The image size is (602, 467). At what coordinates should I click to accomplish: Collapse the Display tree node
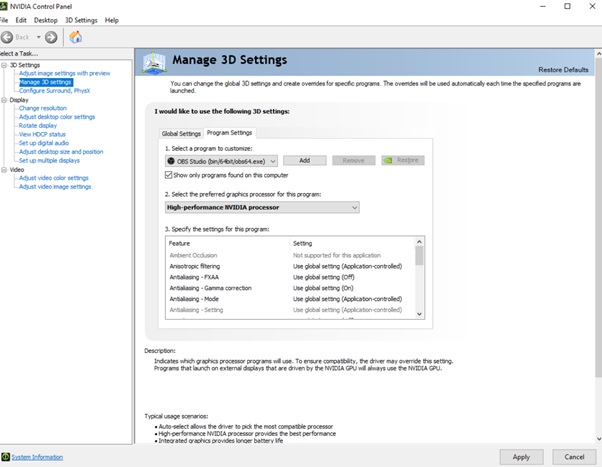point(4,100)
